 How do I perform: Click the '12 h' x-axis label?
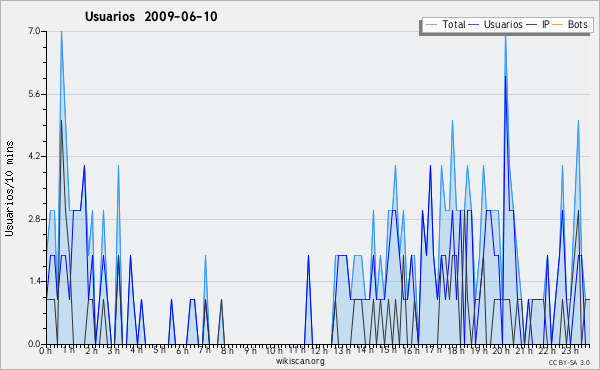click(319, 350)
